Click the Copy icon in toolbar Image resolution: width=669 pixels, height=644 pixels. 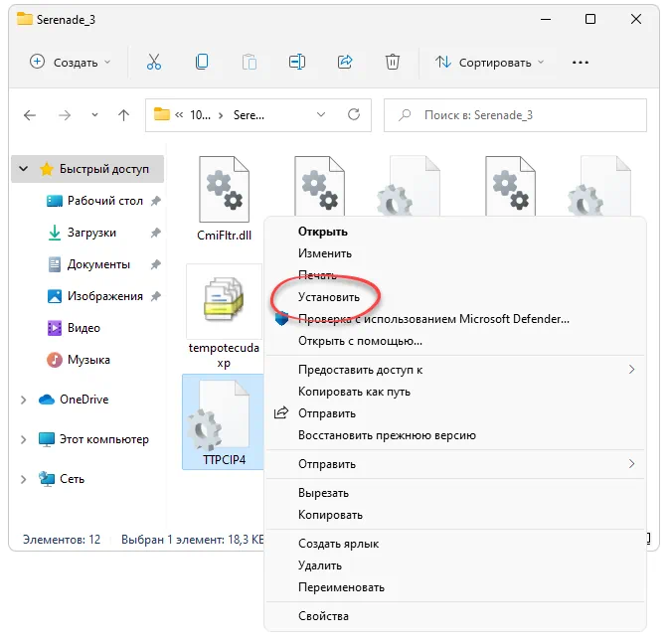[x=202, y=63]
